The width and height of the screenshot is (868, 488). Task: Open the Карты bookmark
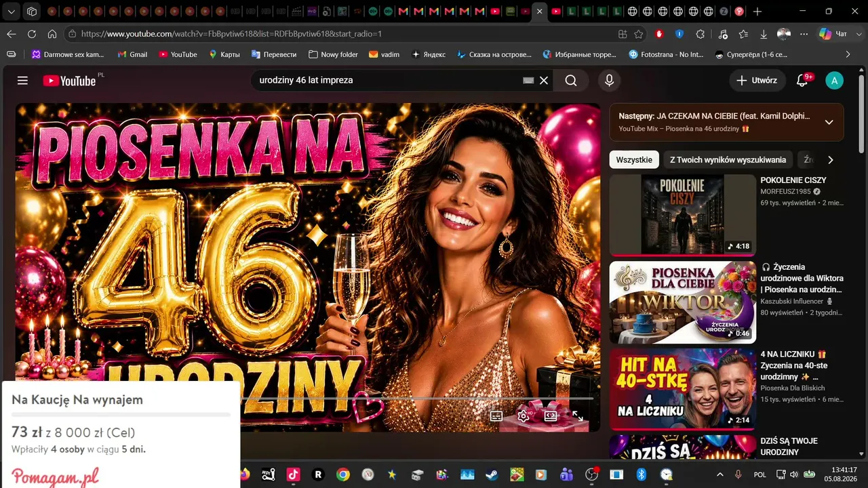coord(224,54)
